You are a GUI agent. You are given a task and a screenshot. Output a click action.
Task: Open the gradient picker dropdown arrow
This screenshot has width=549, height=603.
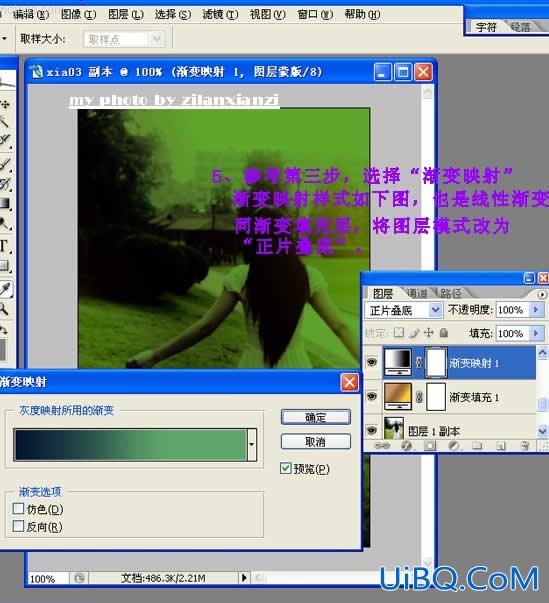[x=251, y=445]
